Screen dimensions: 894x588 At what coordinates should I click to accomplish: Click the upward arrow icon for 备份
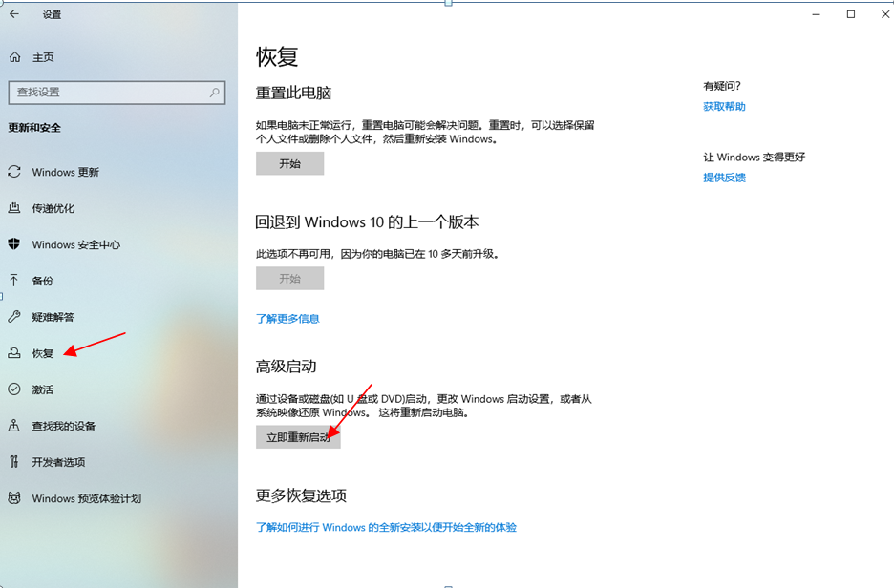pos(14,281)
